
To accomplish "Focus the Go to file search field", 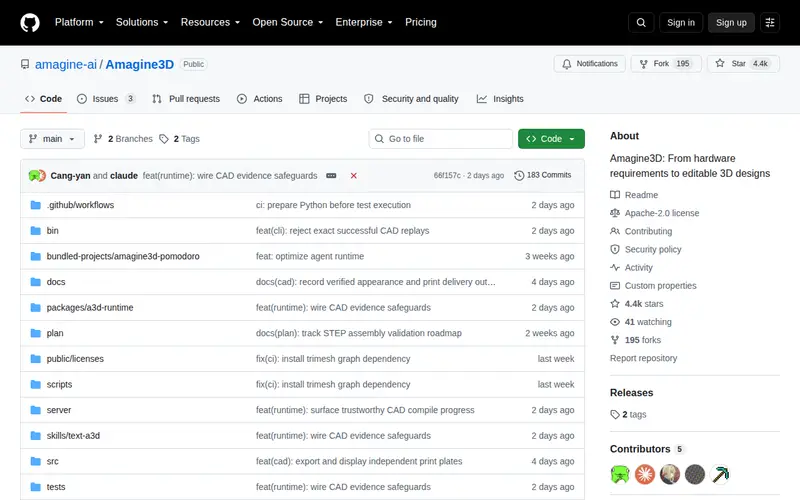I will 441,139.
